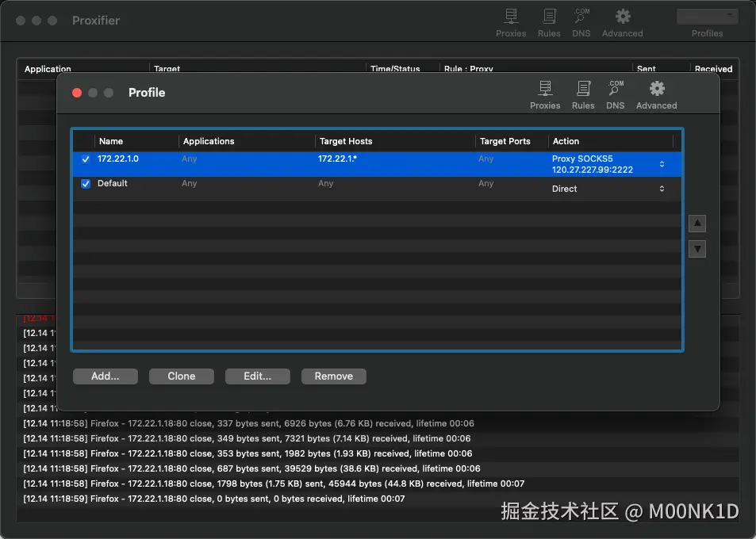Click Received column header in main window
Viewport: 756px width, 539px height.
point(713,68)
